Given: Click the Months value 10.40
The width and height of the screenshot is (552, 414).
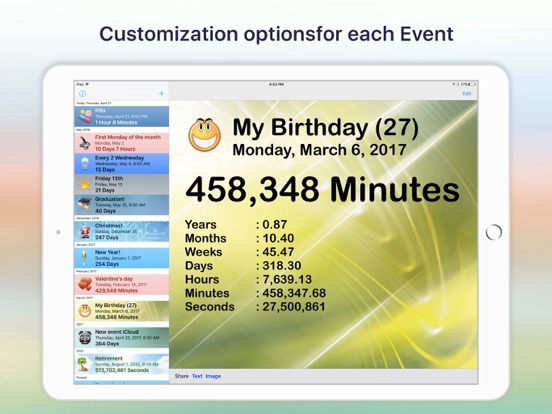Looking at the screenshot, I should click(x=278, y=238).
